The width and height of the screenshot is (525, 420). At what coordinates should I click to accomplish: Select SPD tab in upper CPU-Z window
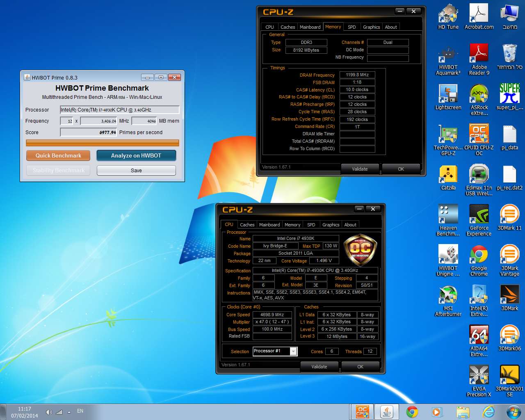pyautogui.click(x=352, y=27)
